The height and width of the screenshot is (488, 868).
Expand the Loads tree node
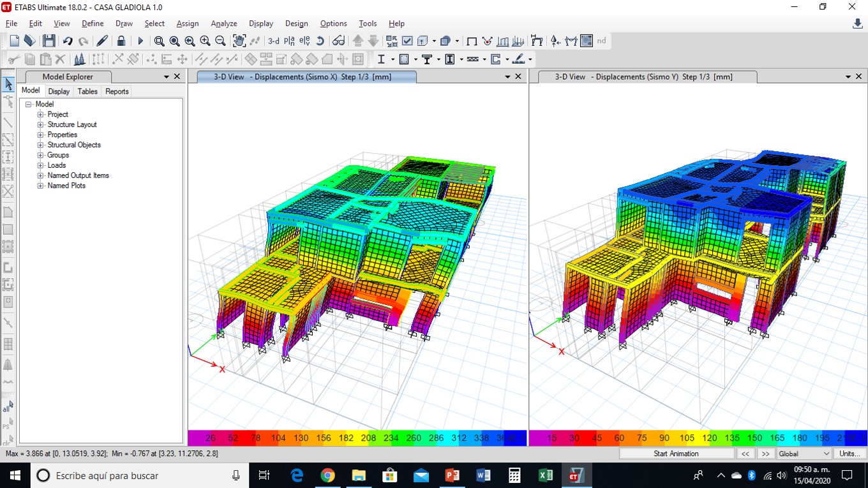pos(40,165)
